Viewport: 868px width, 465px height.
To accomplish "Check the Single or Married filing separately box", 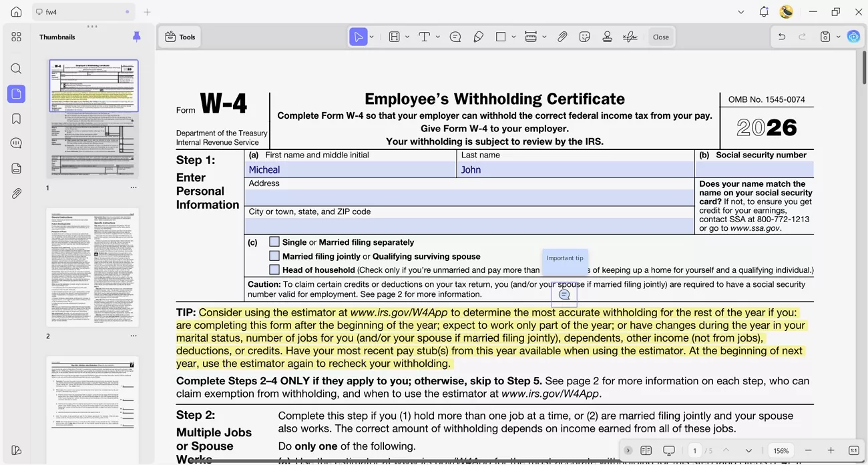I will [274, 242].
